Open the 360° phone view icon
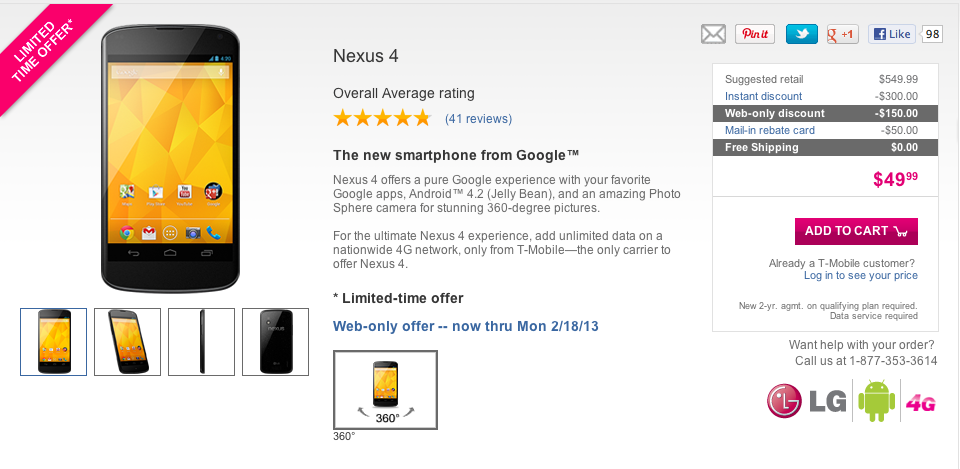 click(385, 389)
